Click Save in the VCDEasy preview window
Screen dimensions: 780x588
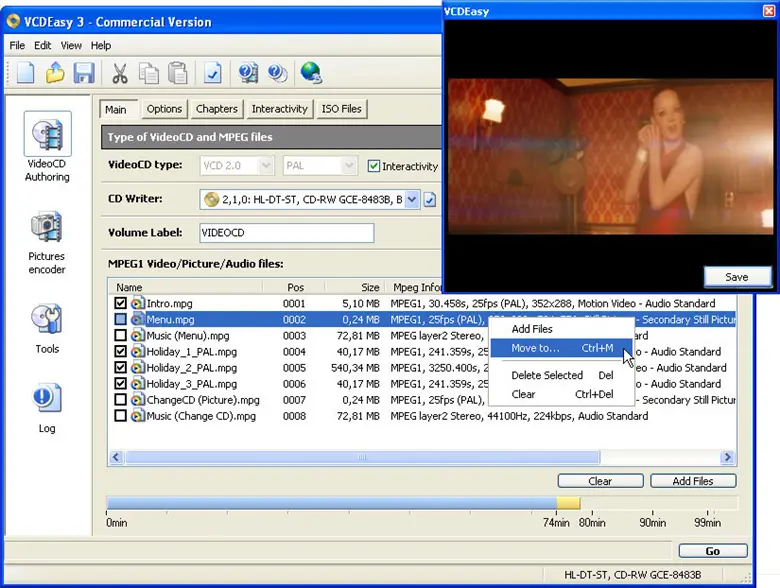click(737, 277)
